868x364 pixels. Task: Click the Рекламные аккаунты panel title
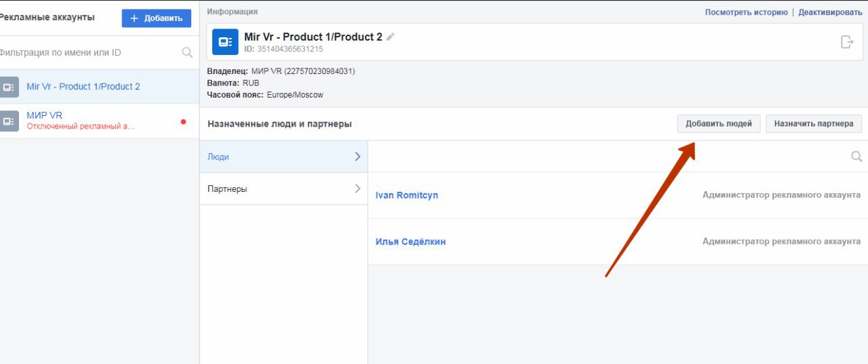(x=46, y=18)
